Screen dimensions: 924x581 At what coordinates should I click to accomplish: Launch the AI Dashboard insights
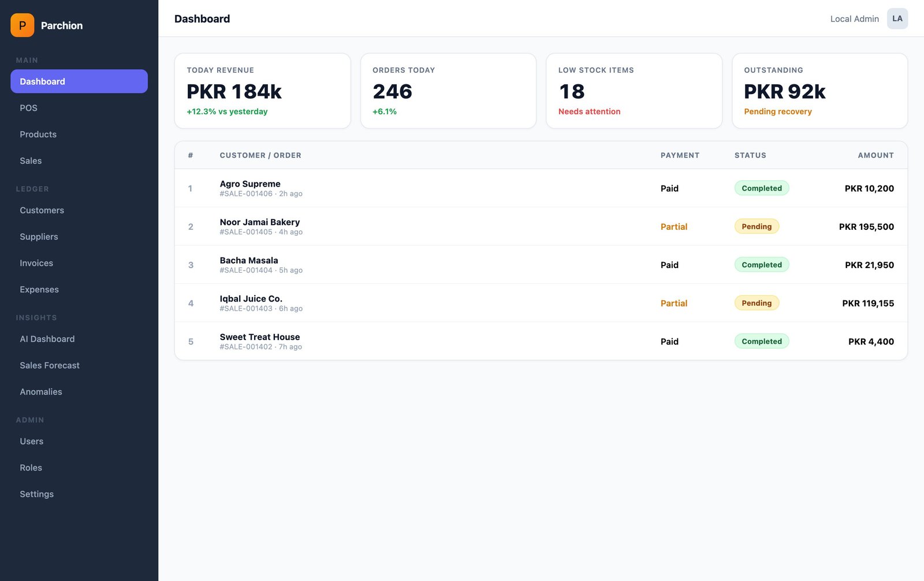coord(47,339)
